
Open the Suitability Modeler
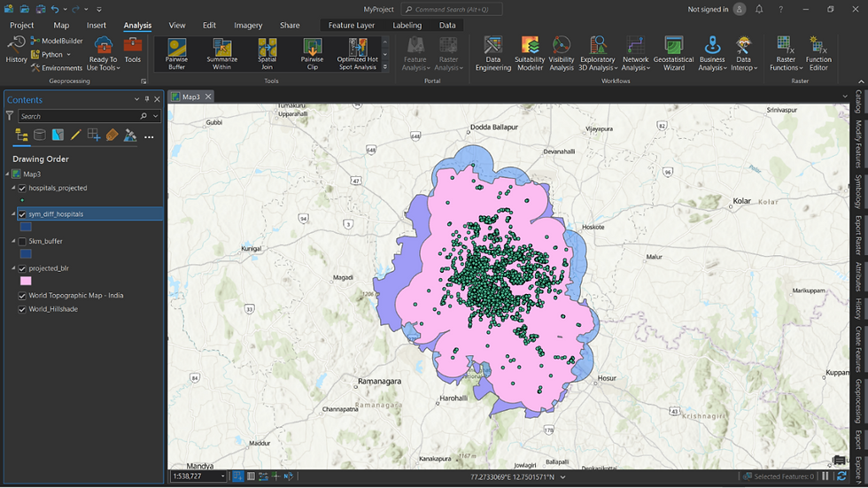coord(530,54)
